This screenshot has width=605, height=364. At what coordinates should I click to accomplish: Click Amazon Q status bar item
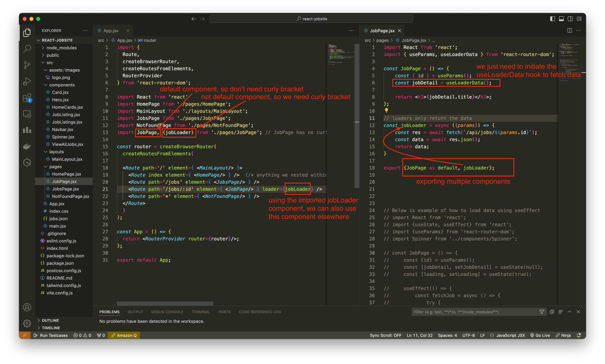(x=124, y=335)
